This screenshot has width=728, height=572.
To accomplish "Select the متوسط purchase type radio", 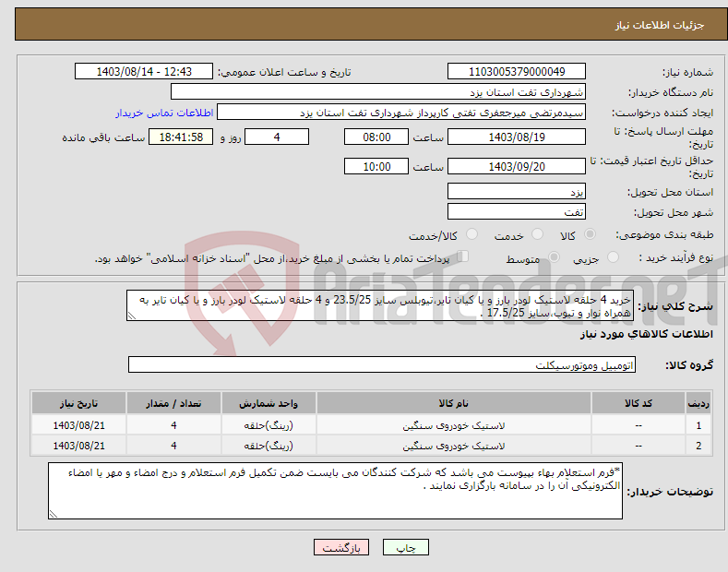I will pyautogui.click(x=554, y=256).
